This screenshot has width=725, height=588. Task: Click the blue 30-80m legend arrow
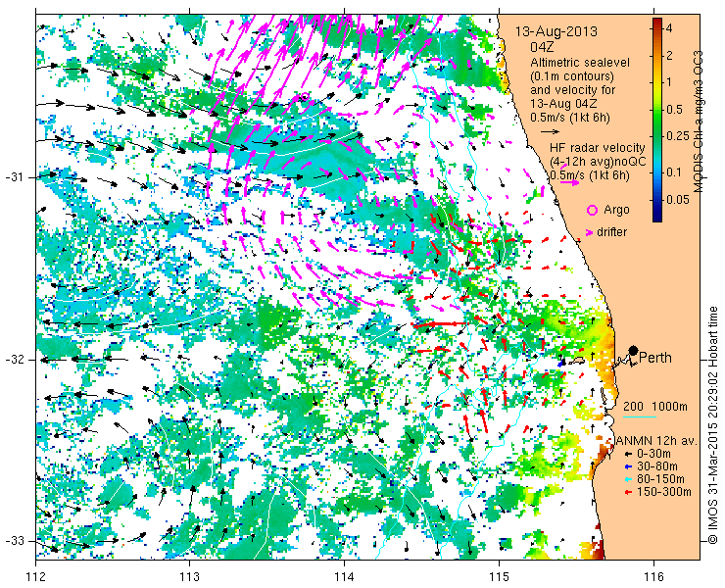point(627,466)
